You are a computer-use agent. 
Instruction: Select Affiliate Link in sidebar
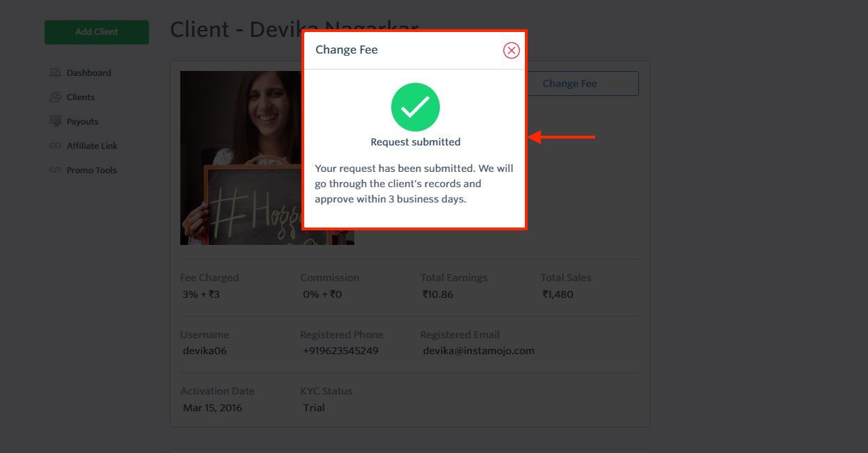tap(93, 145)
